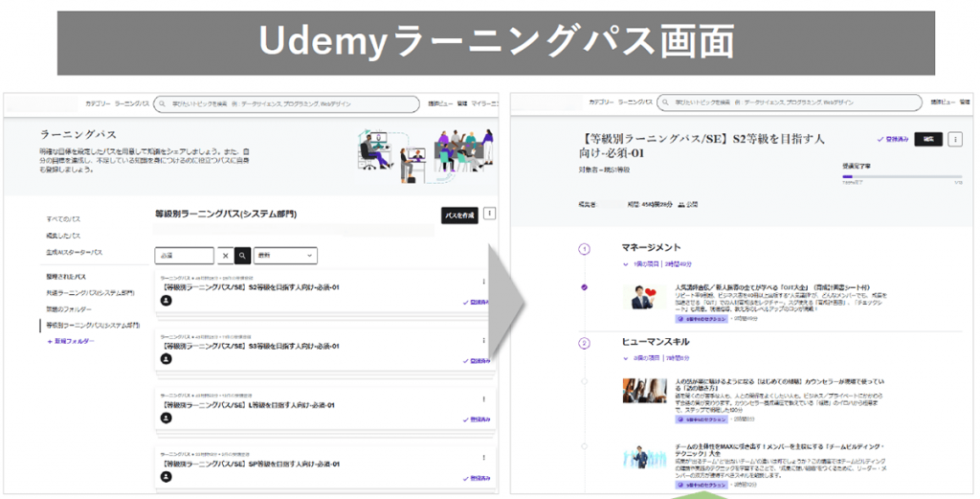The height and width of the screenshot is (499, 980).
Task: Open kebab menu on the S3等級 path card
Action: point(483,340)
